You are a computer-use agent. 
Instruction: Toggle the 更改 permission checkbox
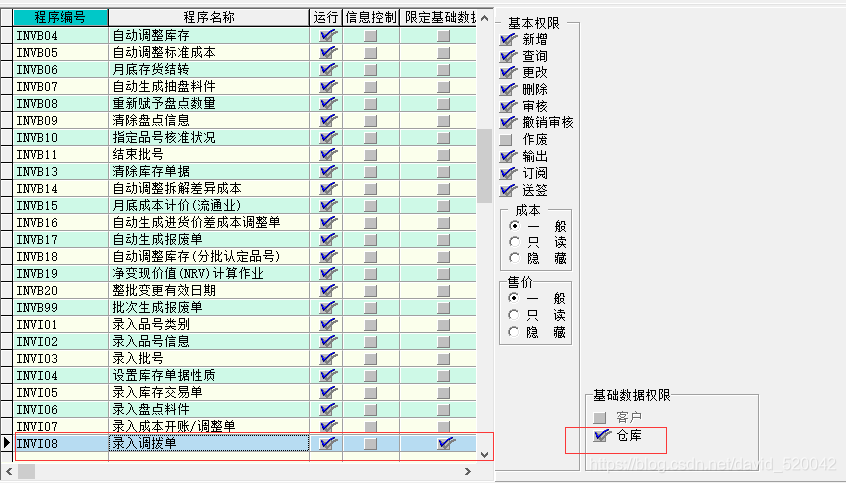pyautogui.click(x=507, y=72)
